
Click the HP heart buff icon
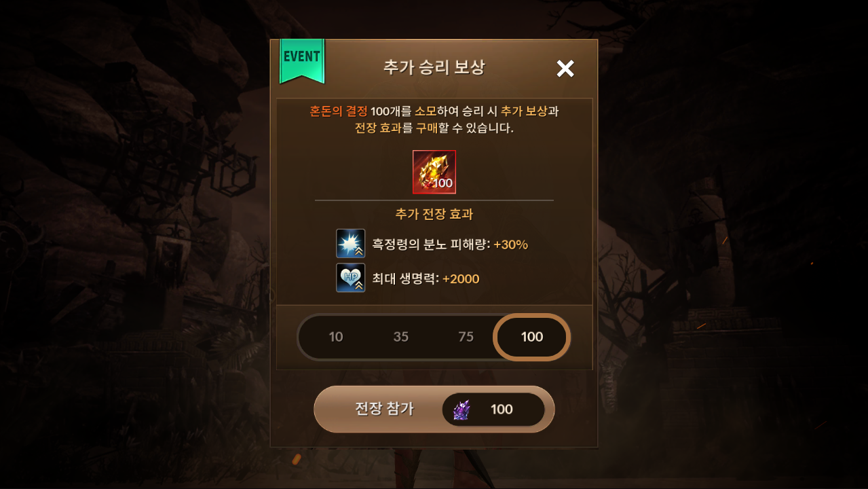tap(351, 278)
